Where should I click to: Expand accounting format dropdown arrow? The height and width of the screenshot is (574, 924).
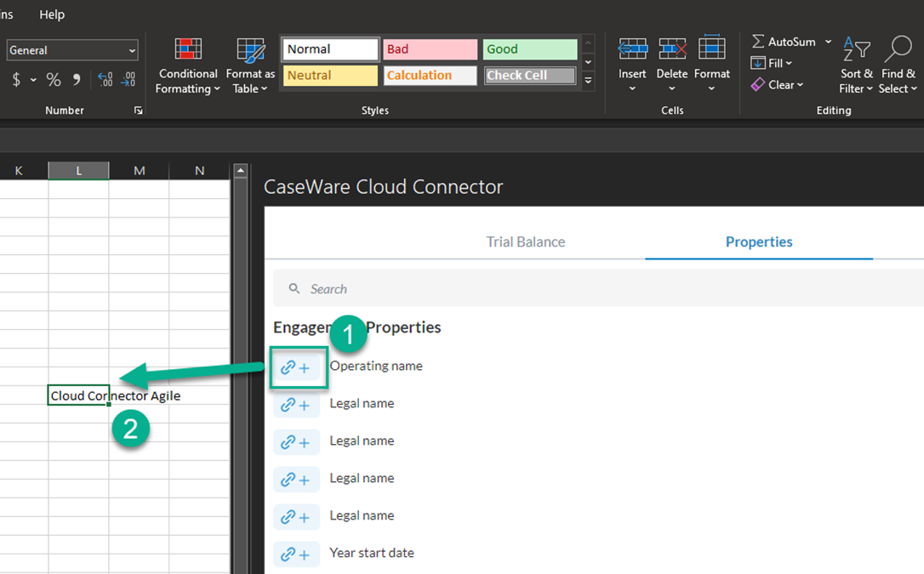coord(33,79)
